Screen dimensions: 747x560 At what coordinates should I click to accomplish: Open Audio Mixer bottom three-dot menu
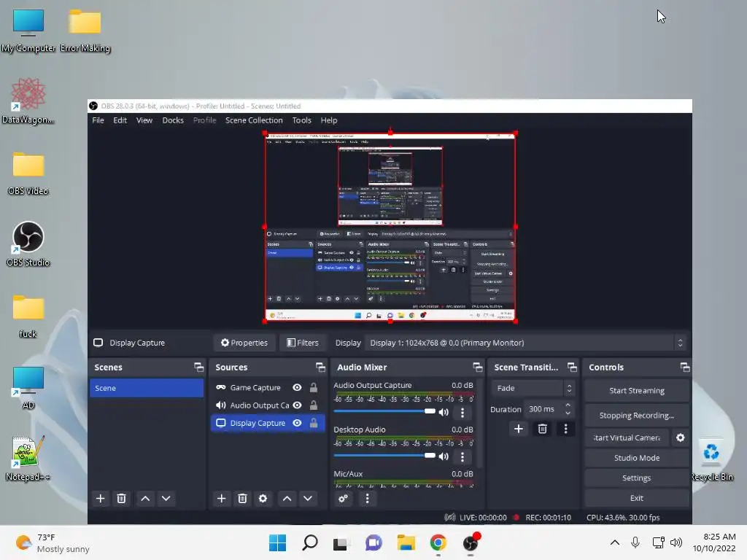pyautogui.click(x=367, y=499)
